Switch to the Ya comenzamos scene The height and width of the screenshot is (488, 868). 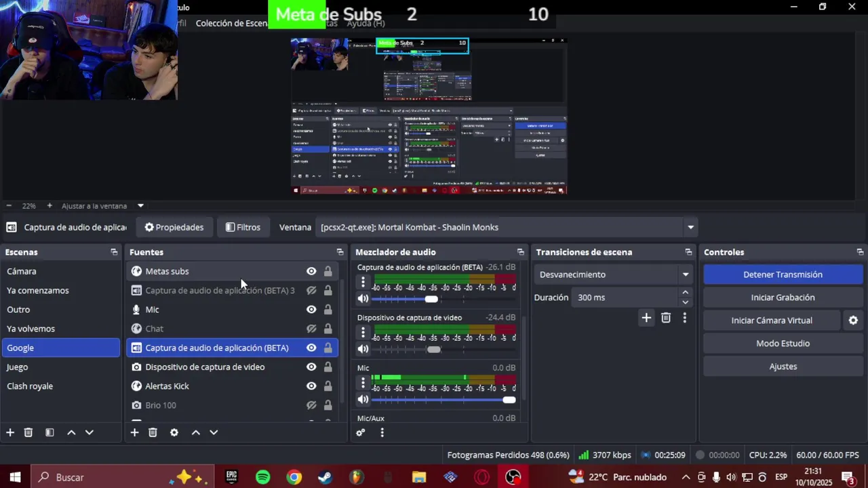(x=61, y=290)
